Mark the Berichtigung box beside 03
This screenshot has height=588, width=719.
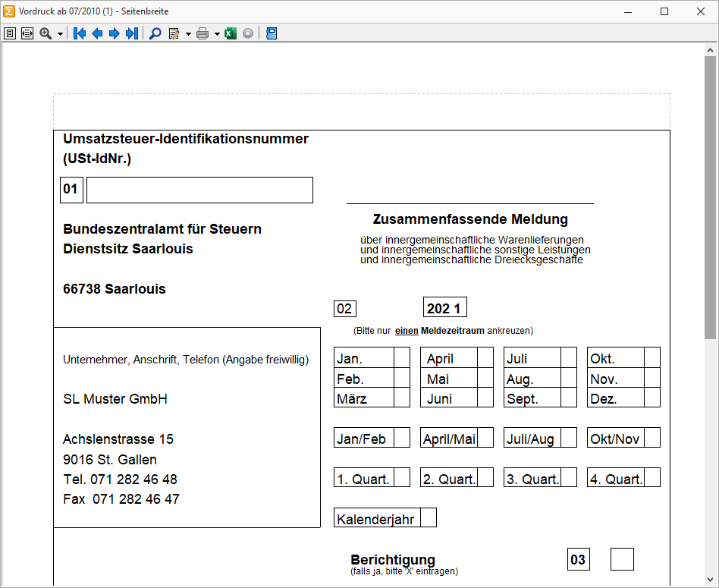(x=622, y=559)
